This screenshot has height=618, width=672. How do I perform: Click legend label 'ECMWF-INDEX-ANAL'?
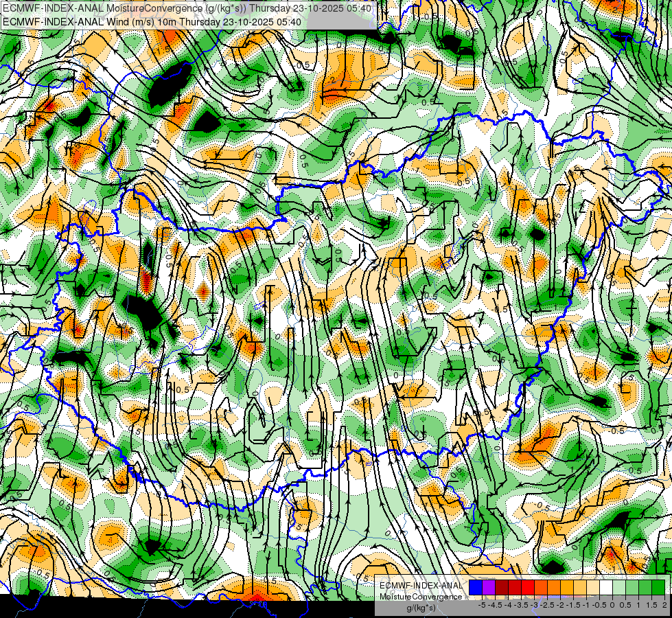click(421, 586)
